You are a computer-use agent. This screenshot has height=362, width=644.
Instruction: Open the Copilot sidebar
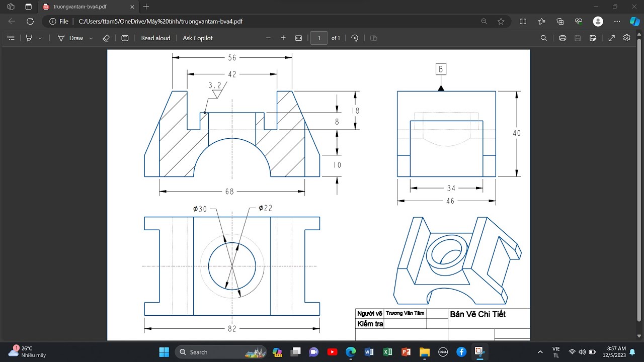tap(635, 22)
